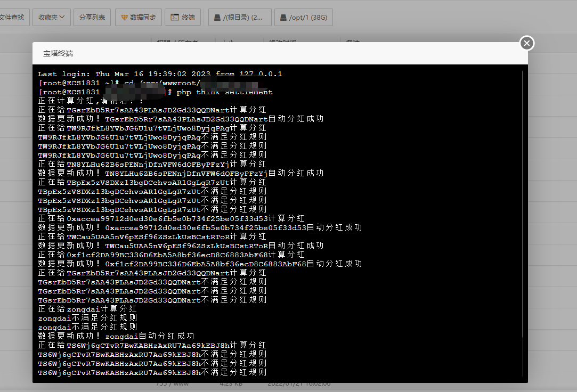
Task: Open the 文件查找 file search button
Action: click(13, 17)
